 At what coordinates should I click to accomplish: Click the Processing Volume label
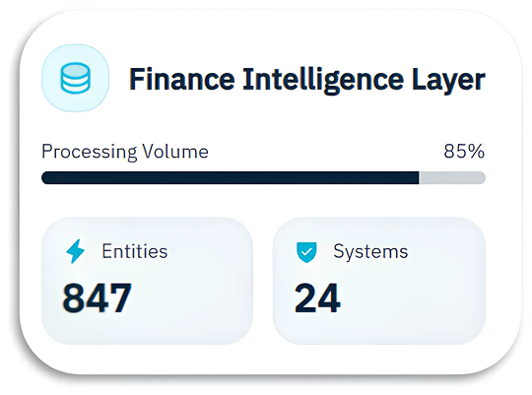pyautogui.click(x=125, y=152)
